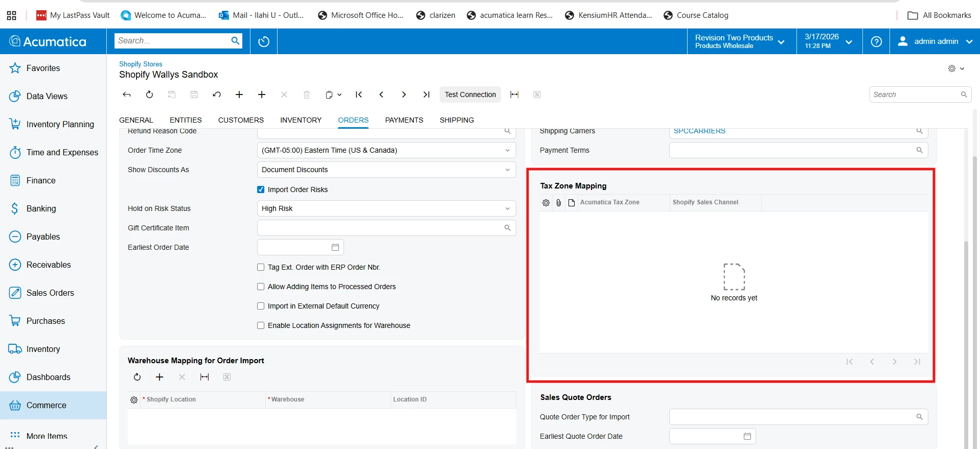Fit columns in Warehouse Mapping grid
The height and width of the screenshot is (449, 980).
204,377
